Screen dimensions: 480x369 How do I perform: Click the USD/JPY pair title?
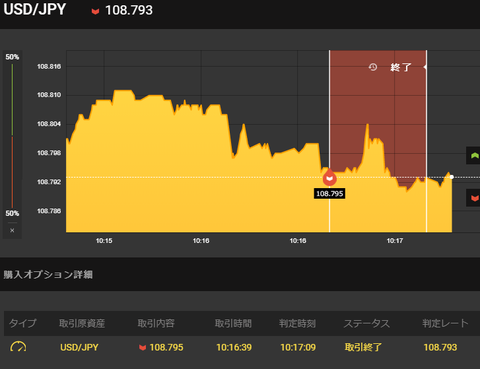click(34, 9)
